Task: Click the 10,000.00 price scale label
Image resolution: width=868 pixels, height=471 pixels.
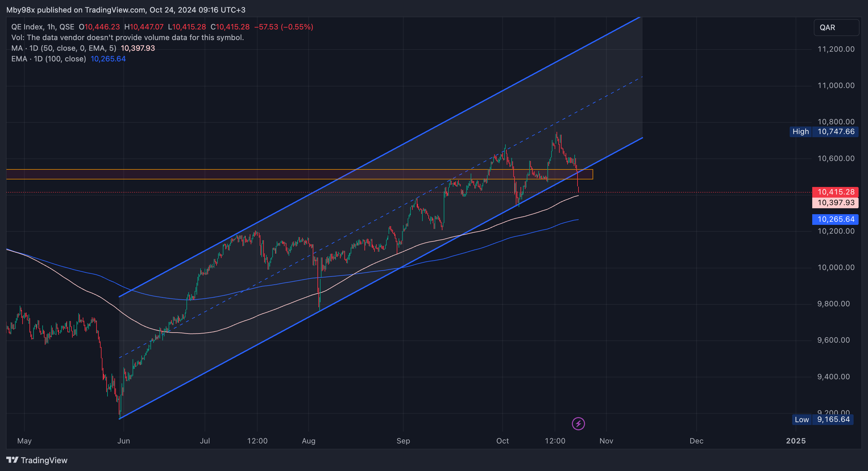Action: pos(836,267)
